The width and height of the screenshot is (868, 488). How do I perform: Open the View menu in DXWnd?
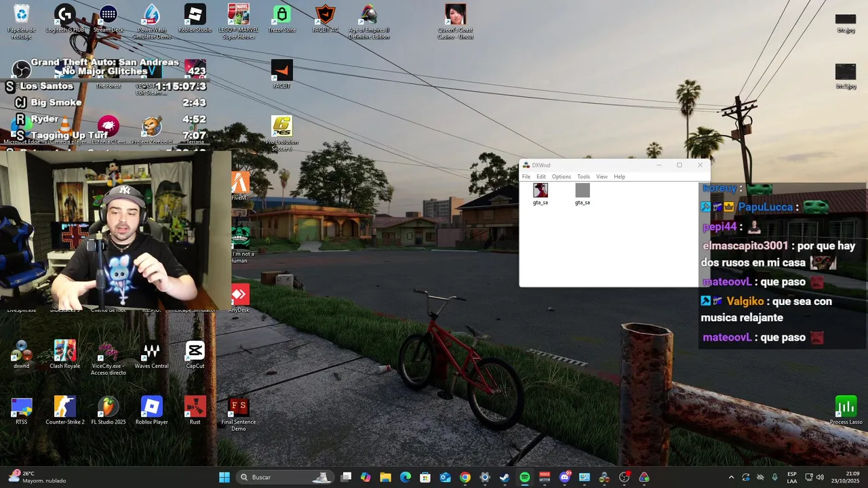(601, 176)
